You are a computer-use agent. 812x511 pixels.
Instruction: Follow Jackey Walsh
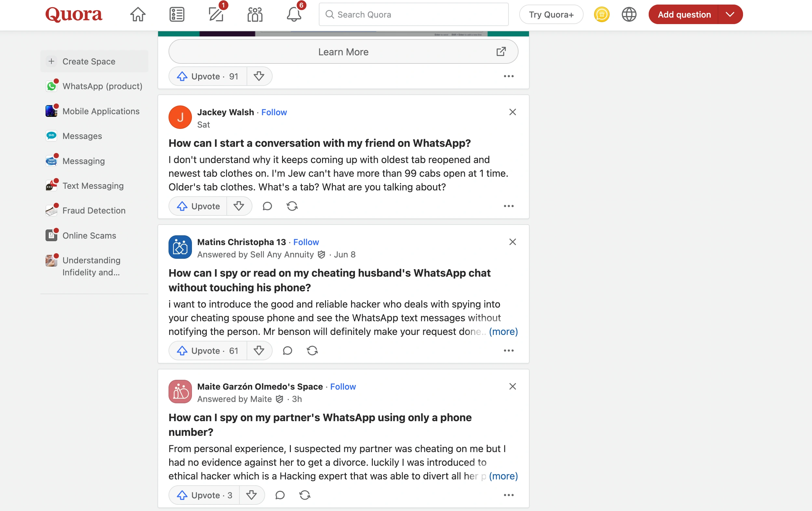(274, 112)
